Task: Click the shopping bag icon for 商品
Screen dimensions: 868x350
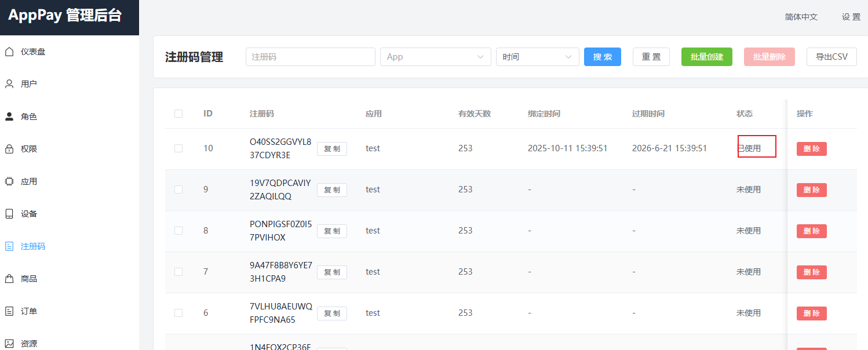Action: click(x=9, y=279)
